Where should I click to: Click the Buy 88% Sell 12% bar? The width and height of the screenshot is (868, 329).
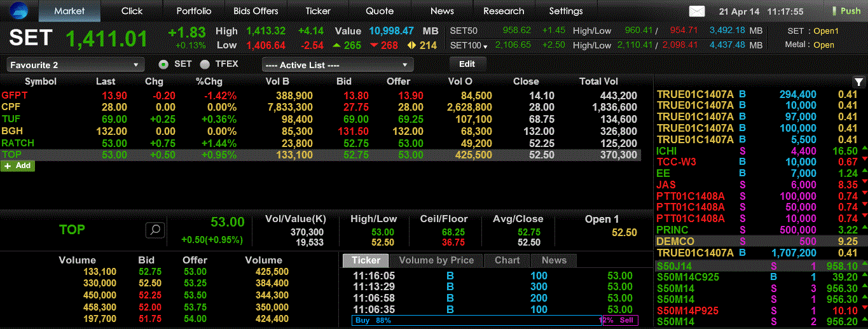pyautogui.click(x=495, y=321)
